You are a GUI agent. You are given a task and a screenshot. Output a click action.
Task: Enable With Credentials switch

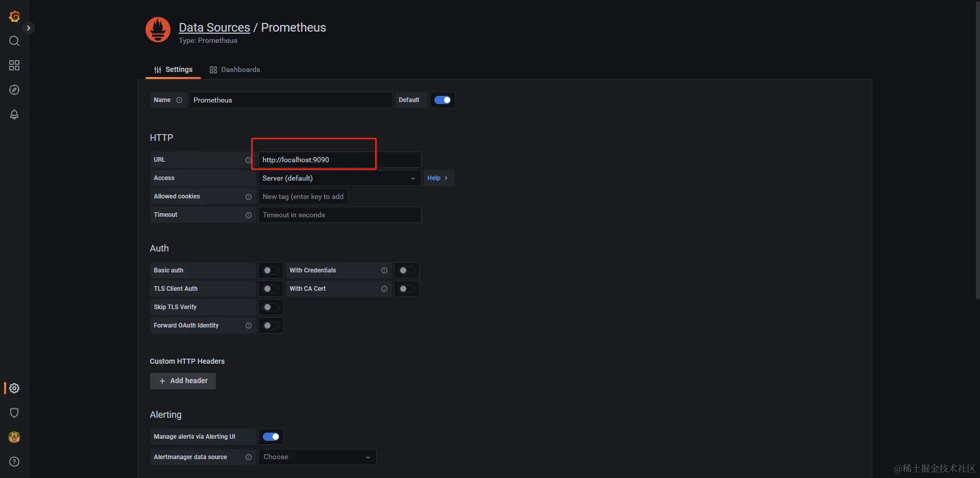click(x=407, y=270)
